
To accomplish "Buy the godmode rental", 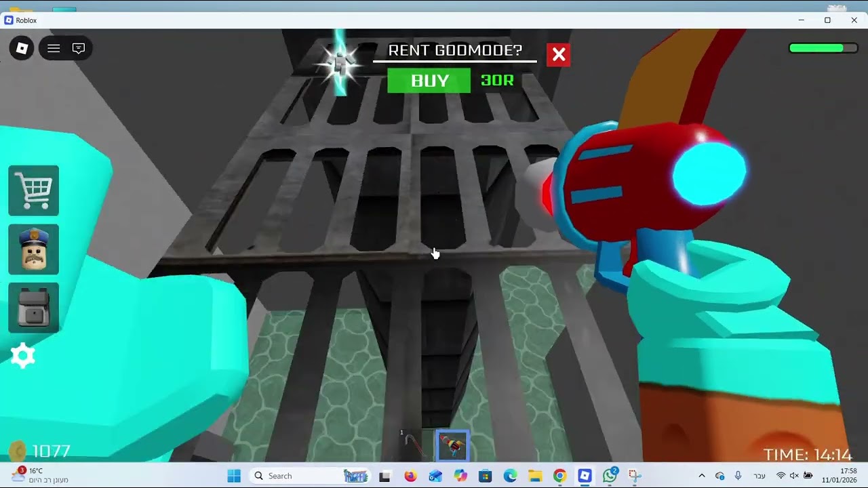I will coord(429,81).
